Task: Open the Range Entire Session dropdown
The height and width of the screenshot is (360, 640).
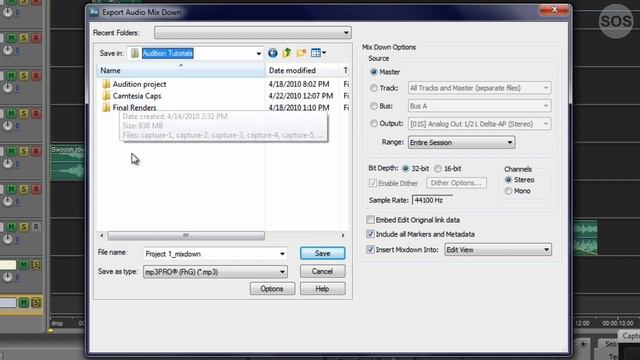Action: tap(461, 142)
